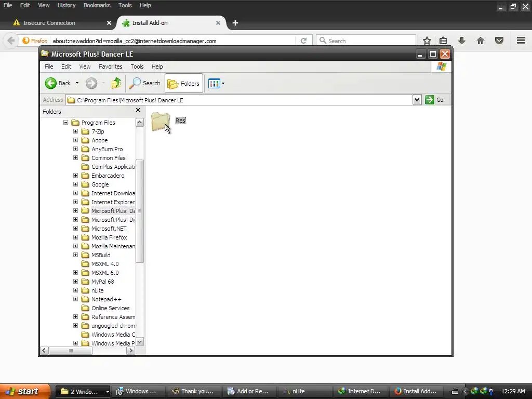Click the Go button

(x=435, y=100)
